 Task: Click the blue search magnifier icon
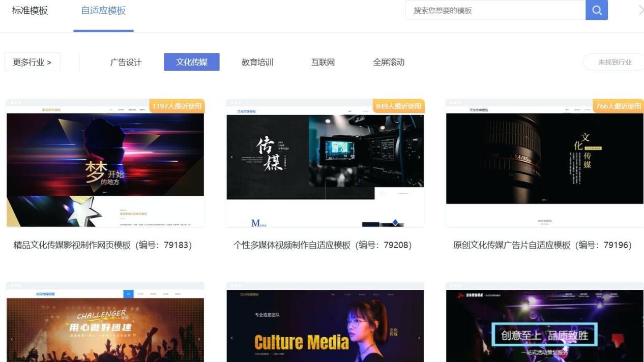596,10
